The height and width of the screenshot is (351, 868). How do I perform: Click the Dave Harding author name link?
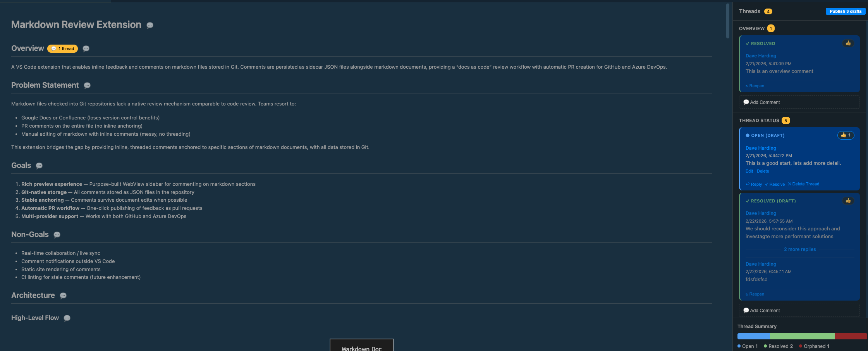(760, 55)
